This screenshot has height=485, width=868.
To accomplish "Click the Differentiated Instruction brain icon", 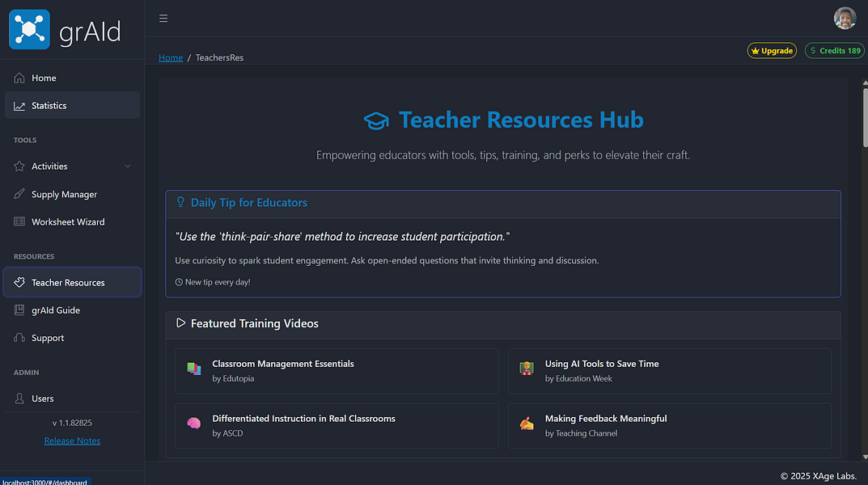I will tap(194, 424).
